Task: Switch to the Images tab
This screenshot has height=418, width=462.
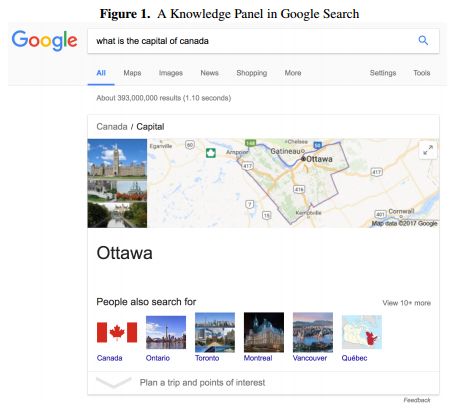Action: pos(171,73)
